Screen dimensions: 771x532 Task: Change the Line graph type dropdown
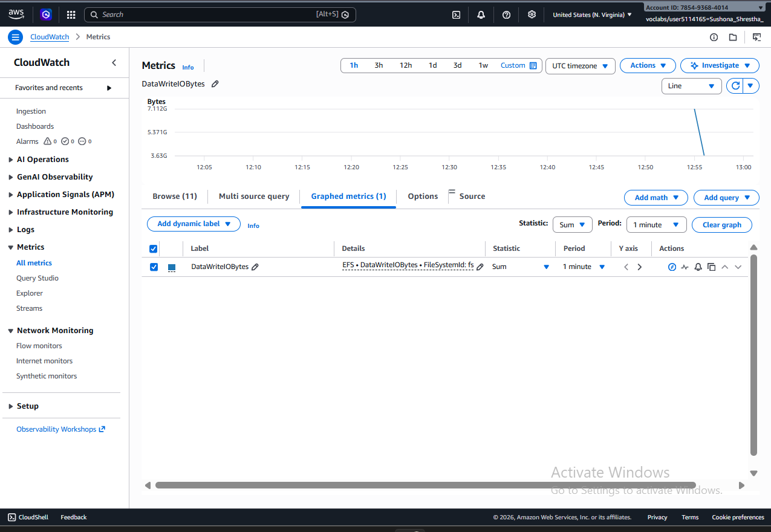(692, 86)
